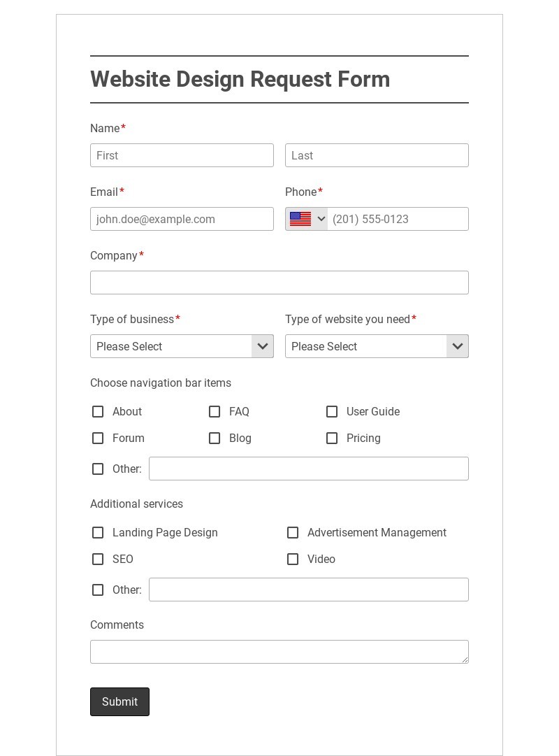Expand the Type of website dropdown

(377, 346)
